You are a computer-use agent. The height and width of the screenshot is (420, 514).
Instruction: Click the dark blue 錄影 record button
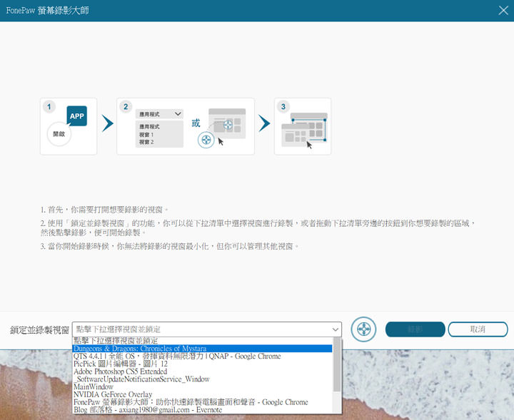(415, 329)
